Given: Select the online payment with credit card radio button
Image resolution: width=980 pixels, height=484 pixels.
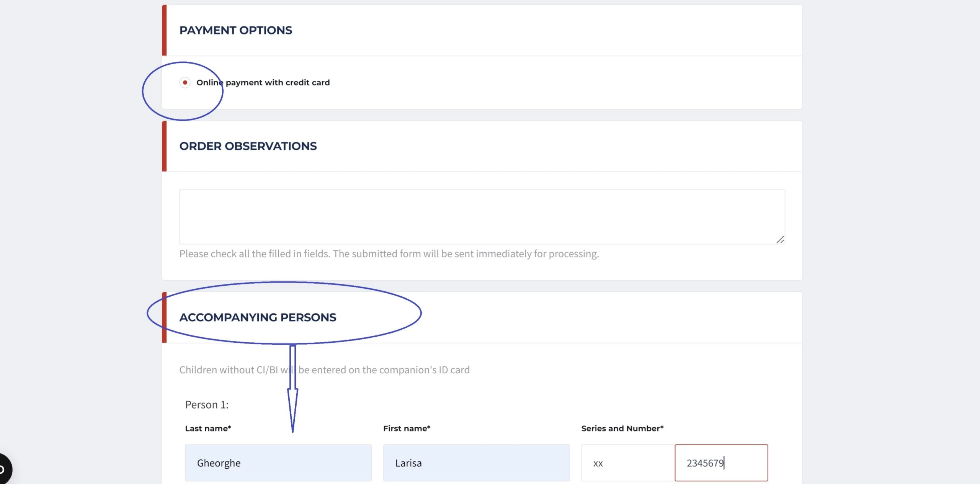Looking at the screenshot, I should (x=185, y=83).
